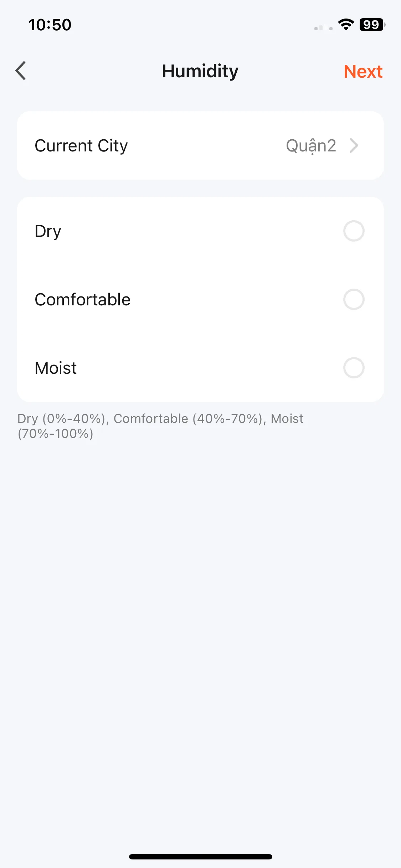401x868 pixels.
Task: Tap the 10:50 clock in status bar
Action: (x=50, y=25)
